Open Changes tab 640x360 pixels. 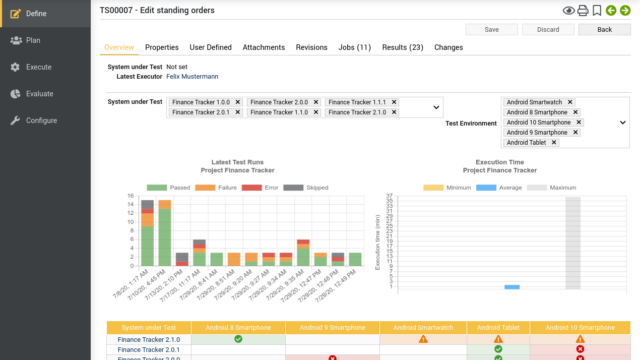(x=449, y=47)
